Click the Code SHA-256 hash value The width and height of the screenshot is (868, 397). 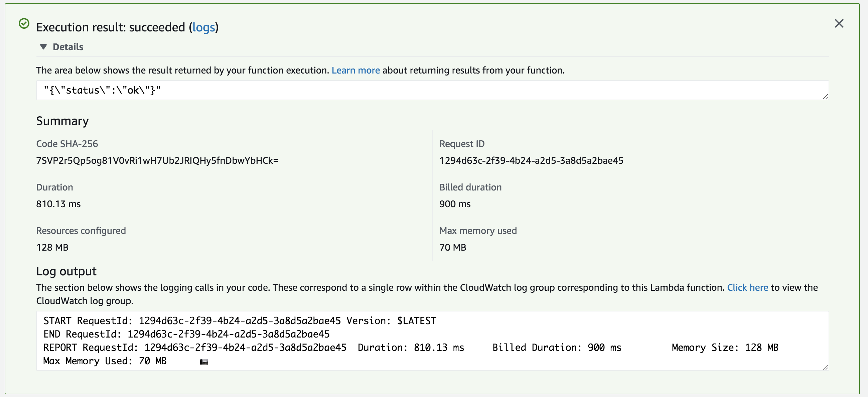[x=157, y=160]
